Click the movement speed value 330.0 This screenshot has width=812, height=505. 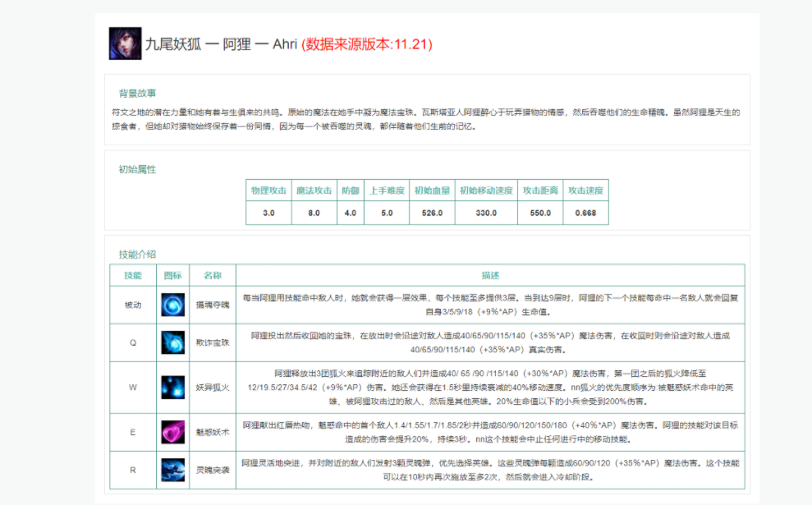pos(486,213)
